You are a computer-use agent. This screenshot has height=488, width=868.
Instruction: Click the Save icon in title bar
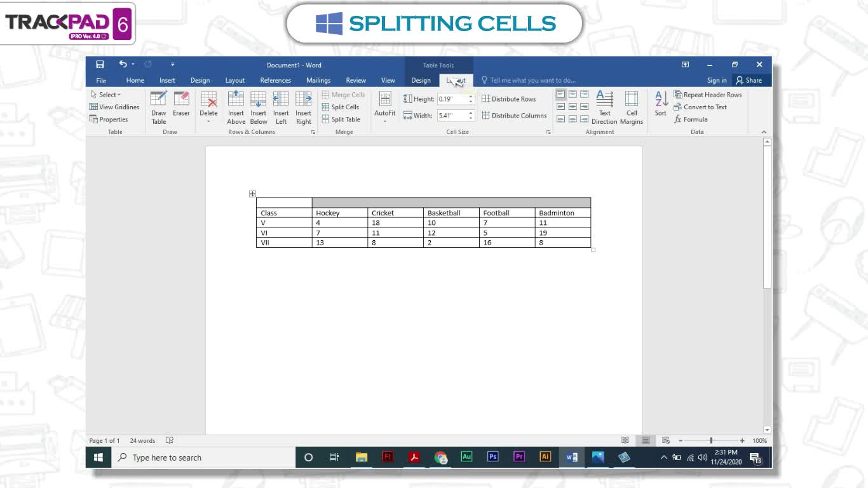pos(100,64)
